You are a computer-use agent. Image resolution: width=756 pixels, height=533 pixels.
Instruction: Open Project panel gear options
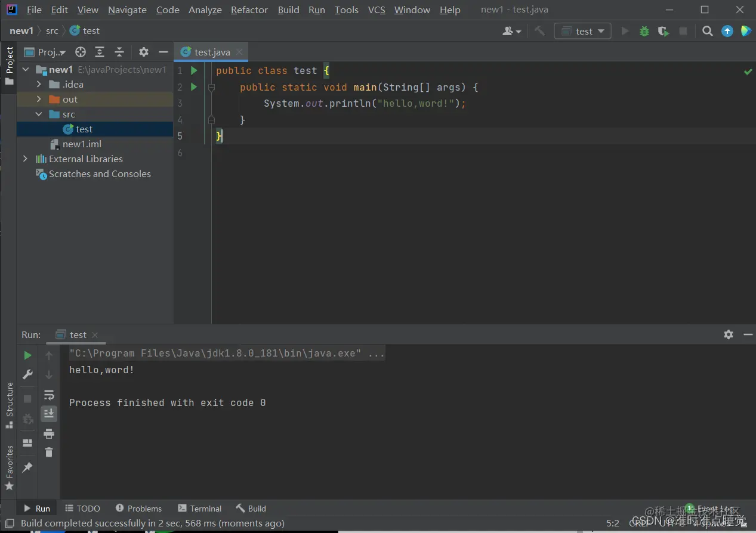coord(144,52)
